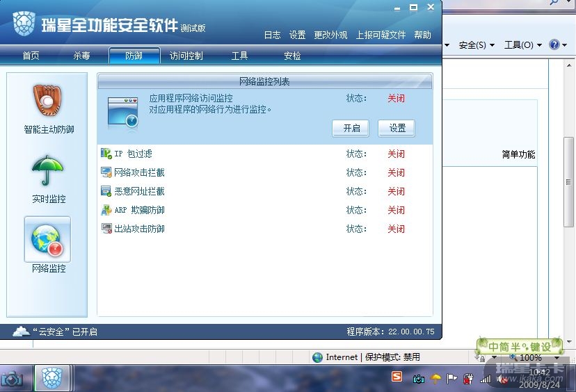The height and width of the screenshot is (392, 576).
Task: Switch to the 工具 tab
Action: (x=239, y=56)
